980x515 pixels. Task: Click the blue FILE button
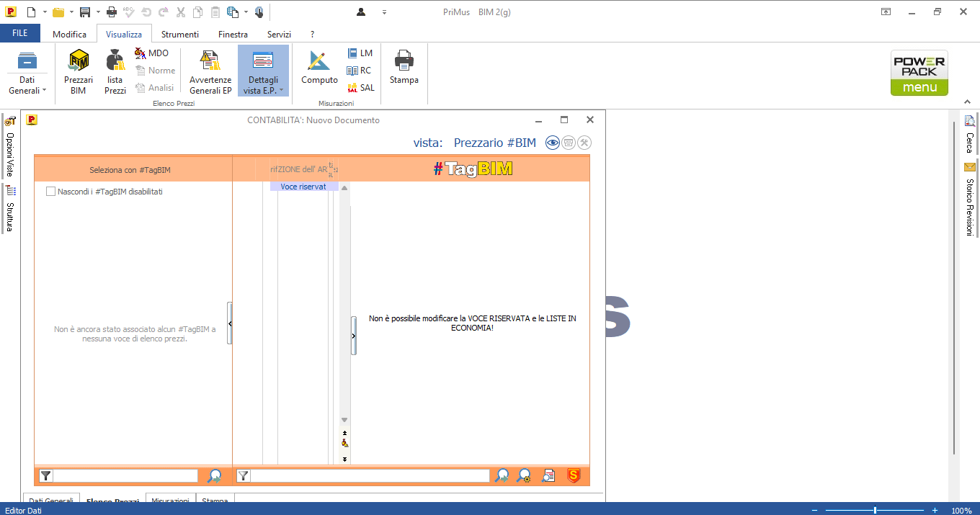tap(20, 34)
